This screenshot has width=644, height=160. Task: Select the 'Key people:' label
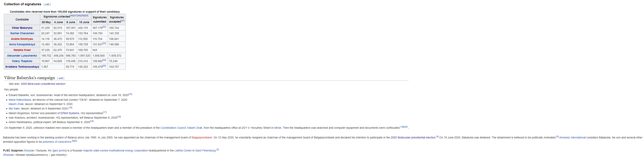coord(11,89)
